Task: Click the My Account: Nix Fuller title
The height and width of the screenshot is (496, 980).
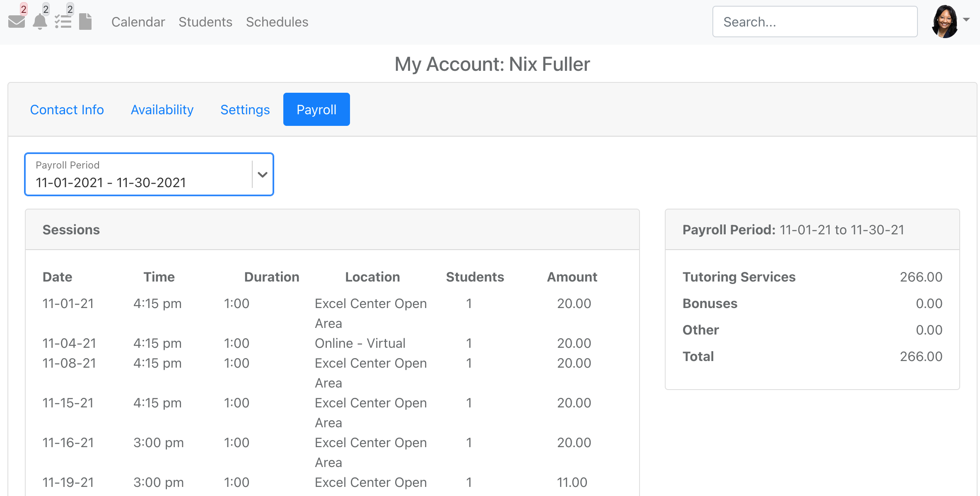Action: pos(492,64)
